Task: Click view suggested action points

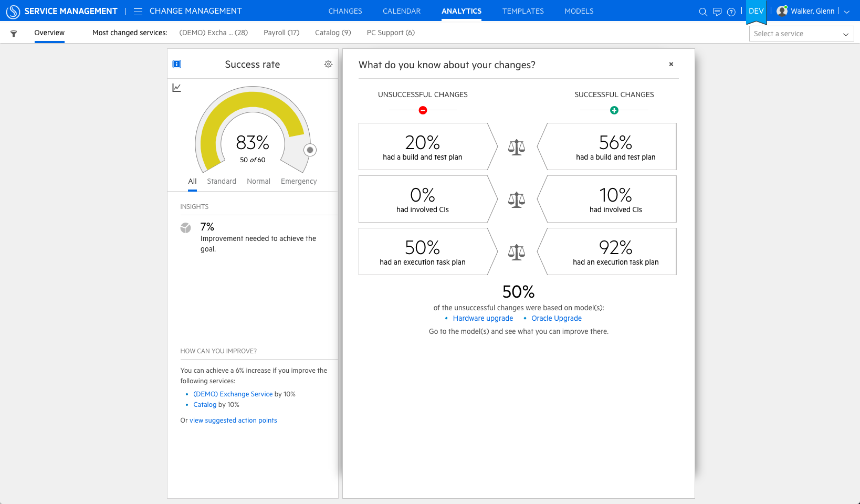Action: (233, 420)
